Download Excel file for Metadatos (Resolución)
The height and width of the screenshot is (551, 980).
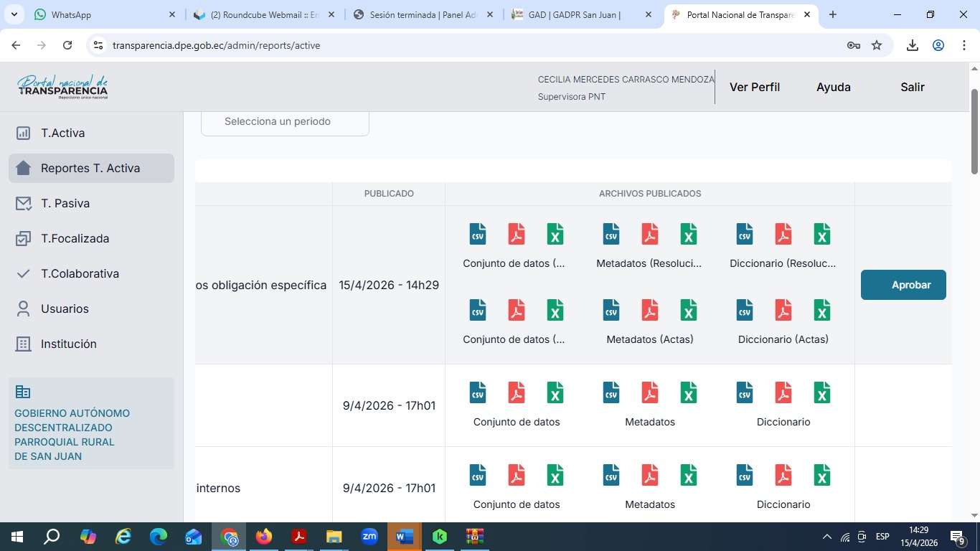[x=689, y=234]
